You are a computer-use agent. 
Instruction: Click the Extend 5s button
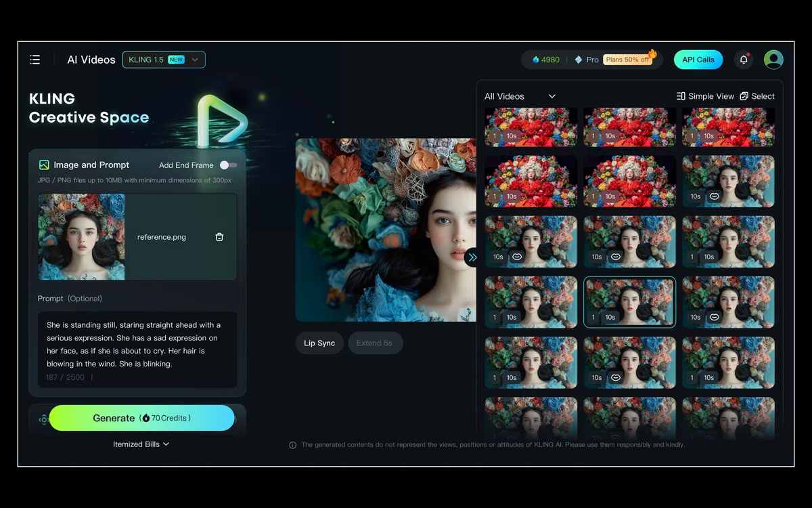(375, 343)
